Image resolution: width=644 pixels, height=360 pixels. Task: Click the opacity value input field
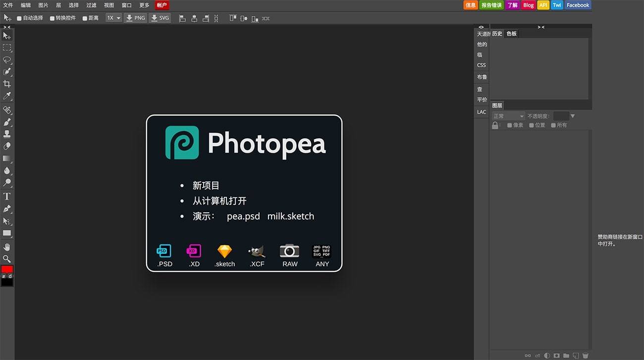click(x=561, y=116)
